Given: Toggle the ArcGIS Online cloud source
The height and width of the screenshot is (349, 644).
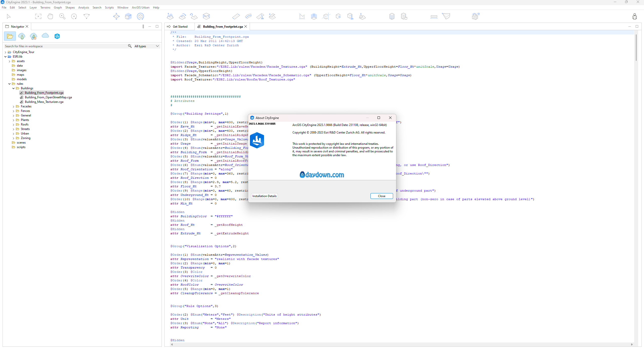Looking at the screenshot, I should click(45, 36).
